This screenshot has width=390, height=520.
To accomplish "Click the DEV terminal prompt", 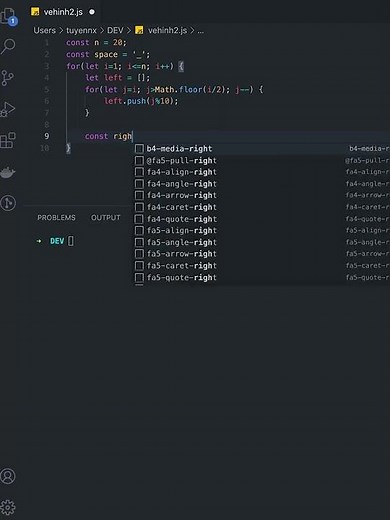I will tap(57, 241).
